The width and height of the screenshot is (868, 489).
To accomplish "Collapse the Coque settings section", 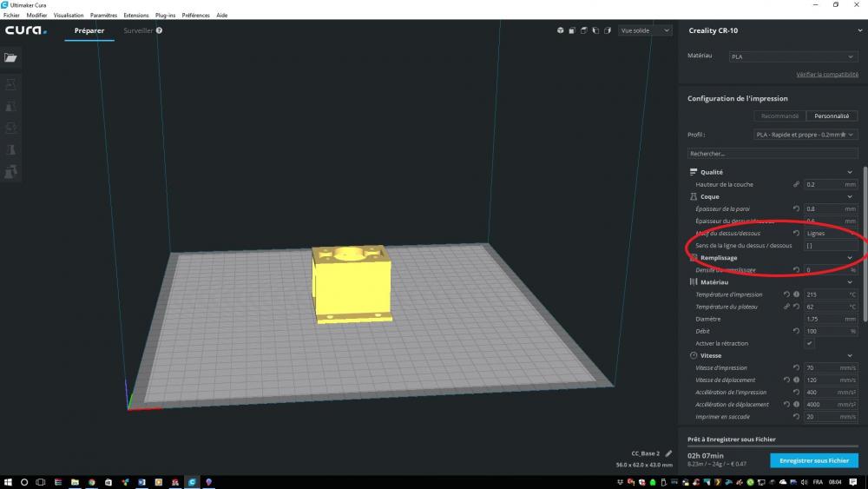I will point(850,196).
